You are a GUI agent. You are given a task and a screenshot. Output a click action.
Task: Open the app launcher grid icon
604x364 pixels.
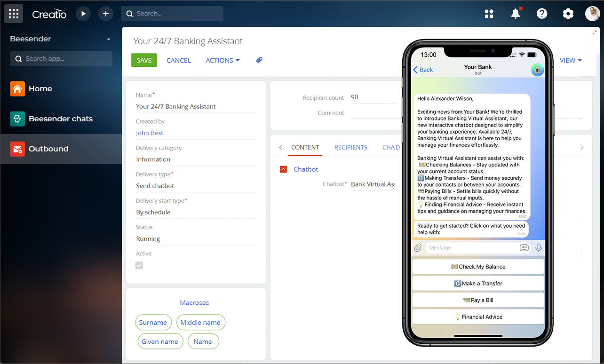click(14, 14)
